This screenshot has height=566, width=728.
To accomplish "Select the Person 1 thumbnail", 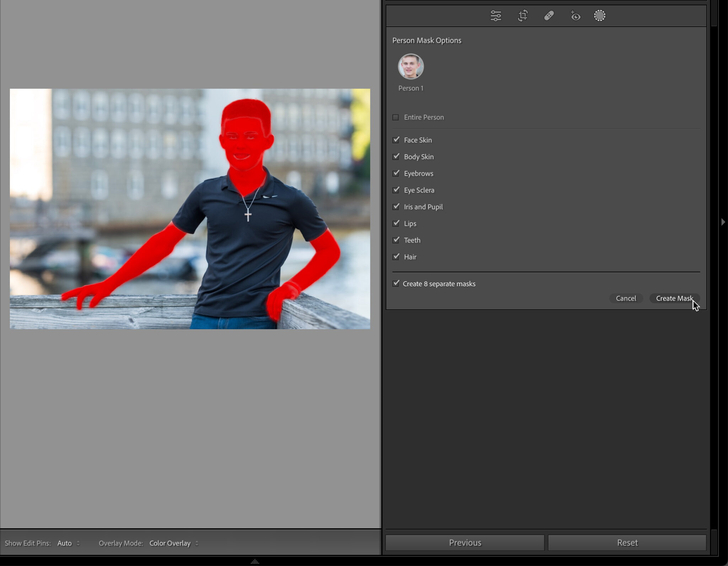I will pyautogui.click(x=410, y=67).
